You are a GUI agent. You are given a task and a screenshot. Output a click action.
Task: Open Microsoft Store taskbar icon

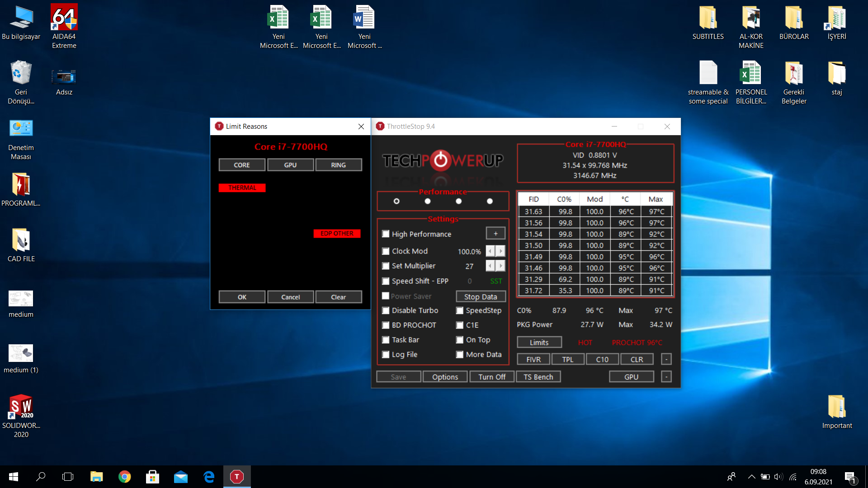click(152, 477)
